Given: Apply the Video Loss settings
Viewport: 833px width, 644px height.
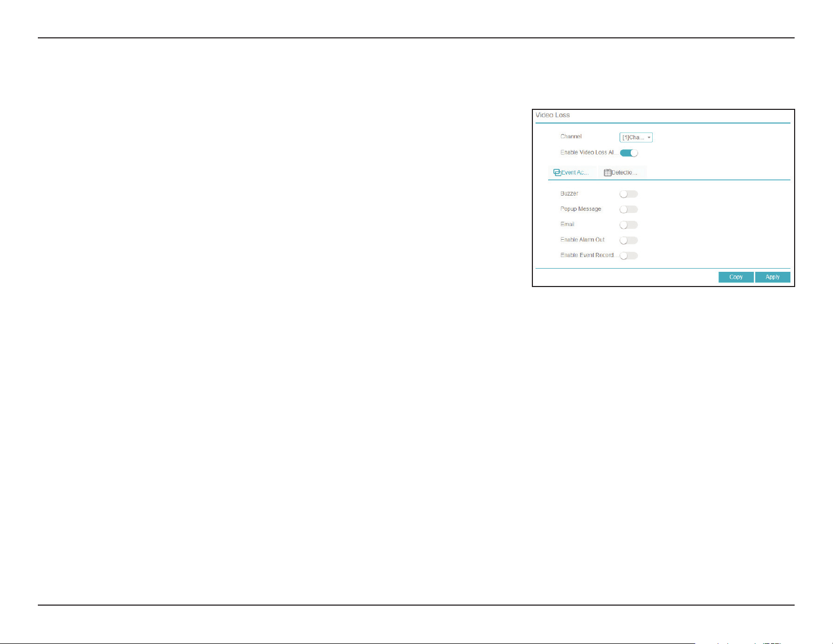Looking at the screenshot, I should pyautogui.click(x=773, y=277).
